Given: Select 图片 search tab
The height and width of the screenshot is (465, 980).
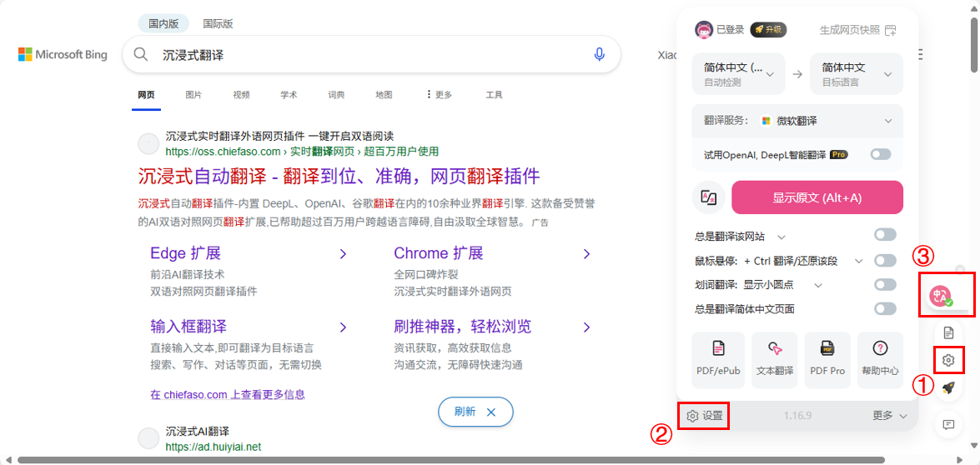Looking at the screenshot, I should tap(193, 95).
